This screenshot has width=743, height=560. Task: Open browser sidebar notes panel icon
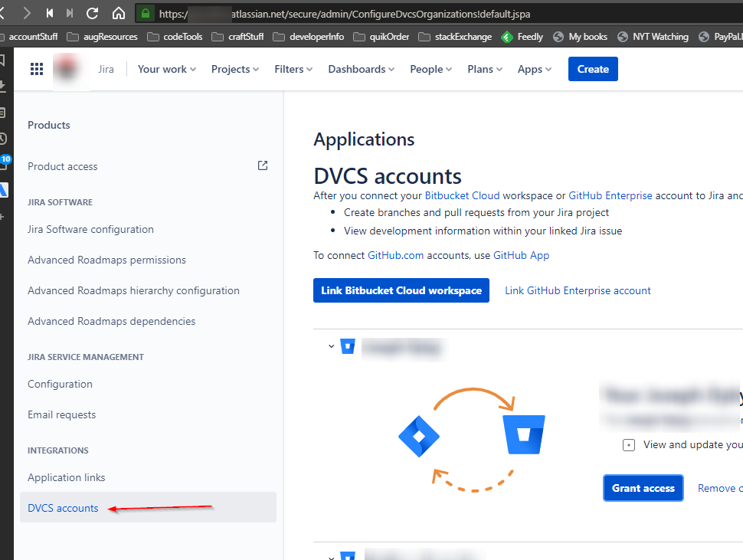pyautogui.click(x=2, y=113)
